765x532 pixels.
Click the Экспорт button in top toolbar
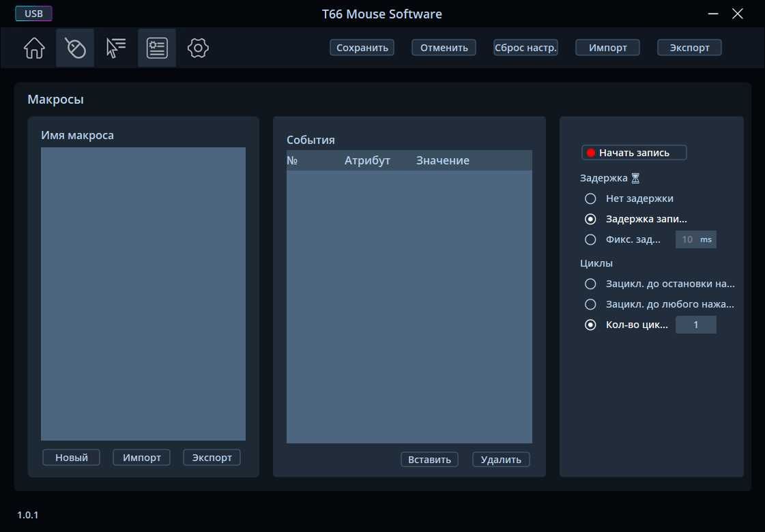[689, 48]
